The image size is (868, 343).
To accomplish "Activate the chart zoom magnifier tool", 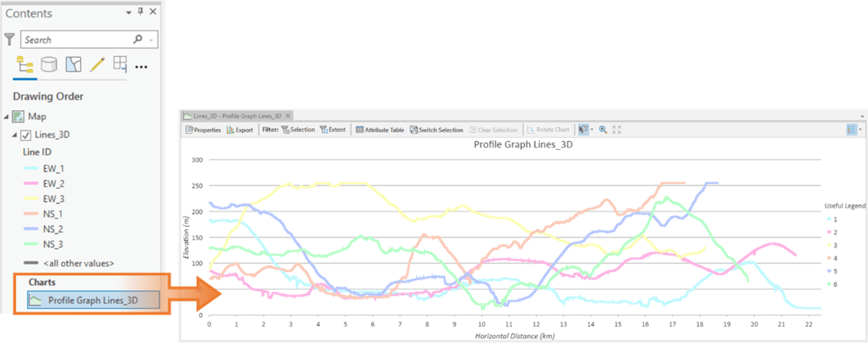I will [603, 130].
